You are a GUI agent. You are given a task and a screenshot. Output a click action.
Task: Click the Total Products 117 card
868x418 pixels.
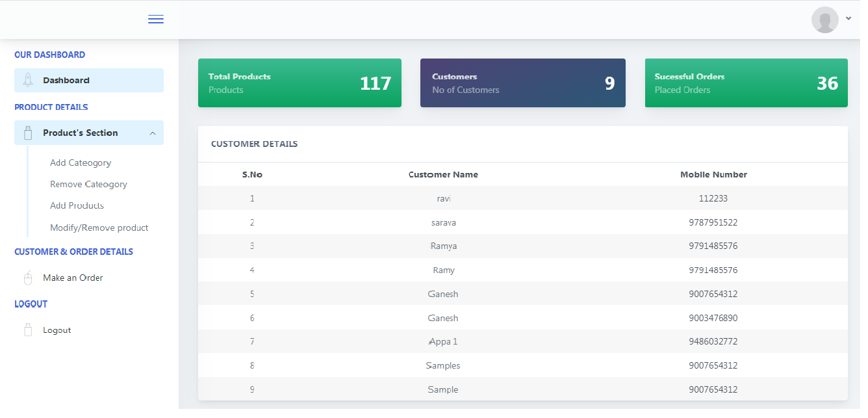click(x=300, y=83)
